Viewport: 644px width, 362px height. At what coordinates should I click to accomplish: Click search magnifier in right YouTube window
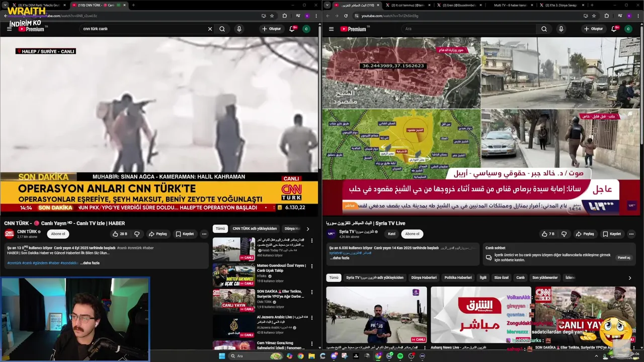click(544, 29)
